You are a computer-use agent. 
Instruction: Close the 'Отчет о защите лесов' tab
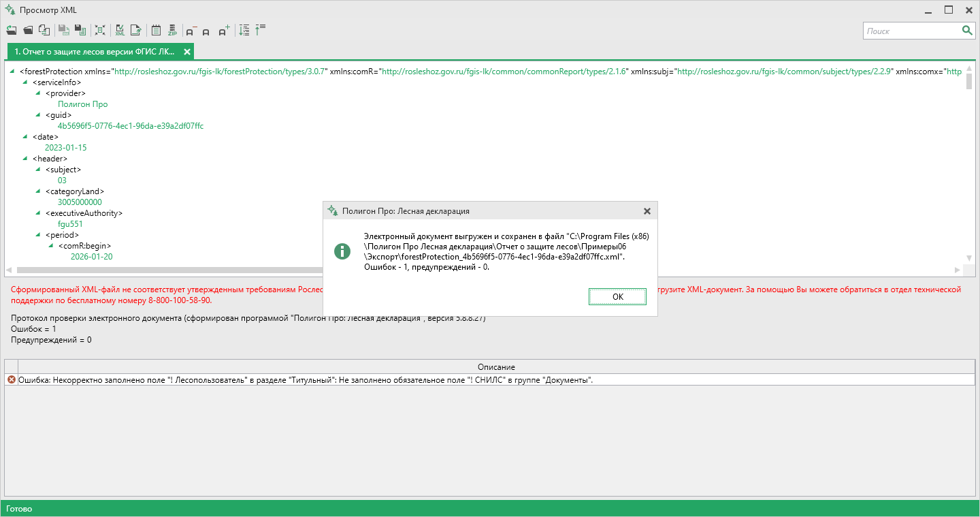click(187, 52)
